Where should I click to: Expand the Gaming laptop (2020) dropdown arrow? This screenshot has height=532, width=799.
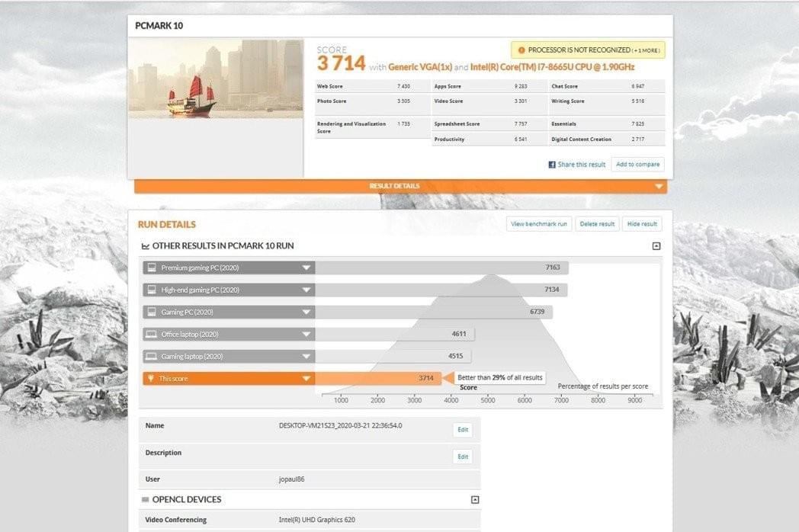point(306,357)
